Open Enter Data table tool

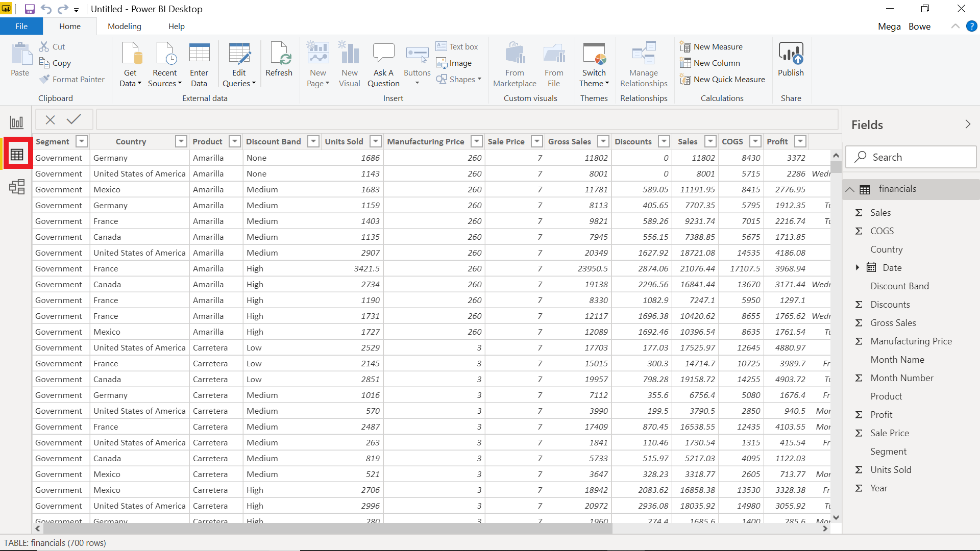click(199, 65)
